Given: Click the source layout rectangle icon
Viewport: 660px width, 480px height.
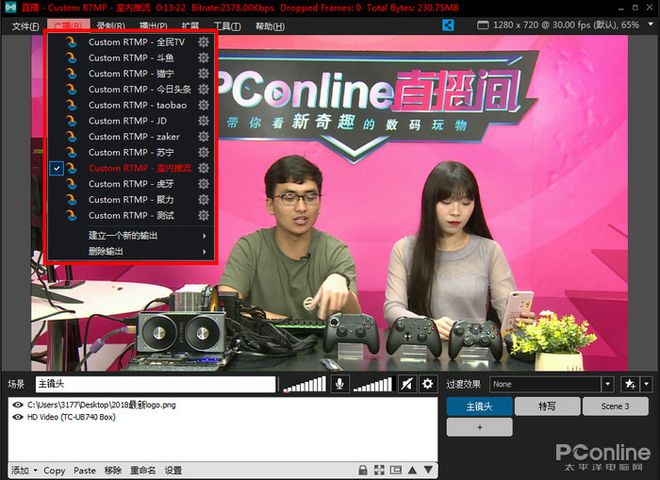Looking at the screenshot, I should (396, 470).
